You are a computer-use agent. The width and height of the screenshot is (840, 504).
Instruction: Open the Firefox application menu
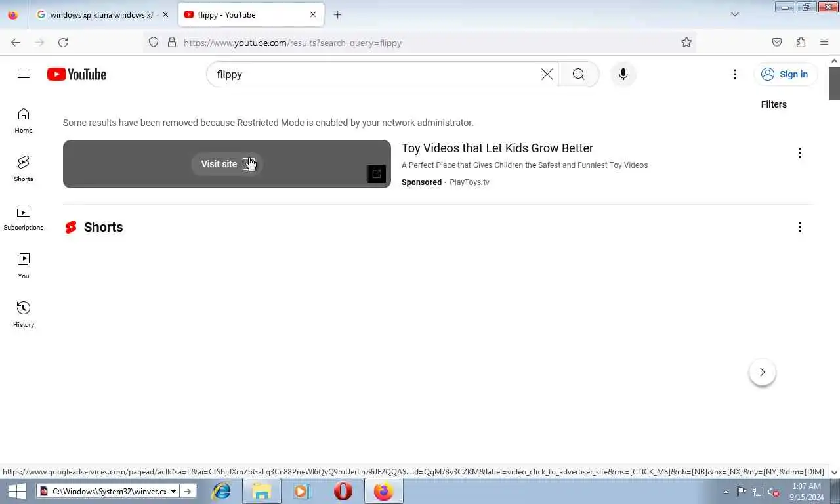tap(824, 43)
